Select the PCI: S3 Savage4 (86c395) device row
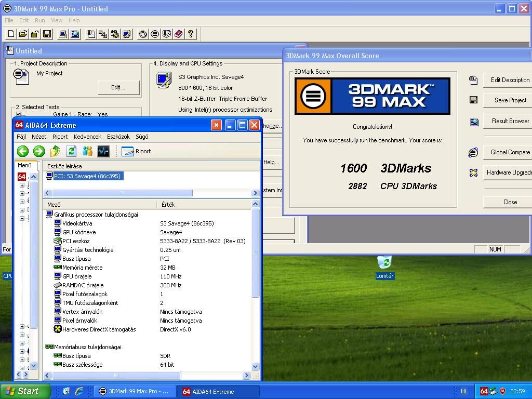 (85, 176)
